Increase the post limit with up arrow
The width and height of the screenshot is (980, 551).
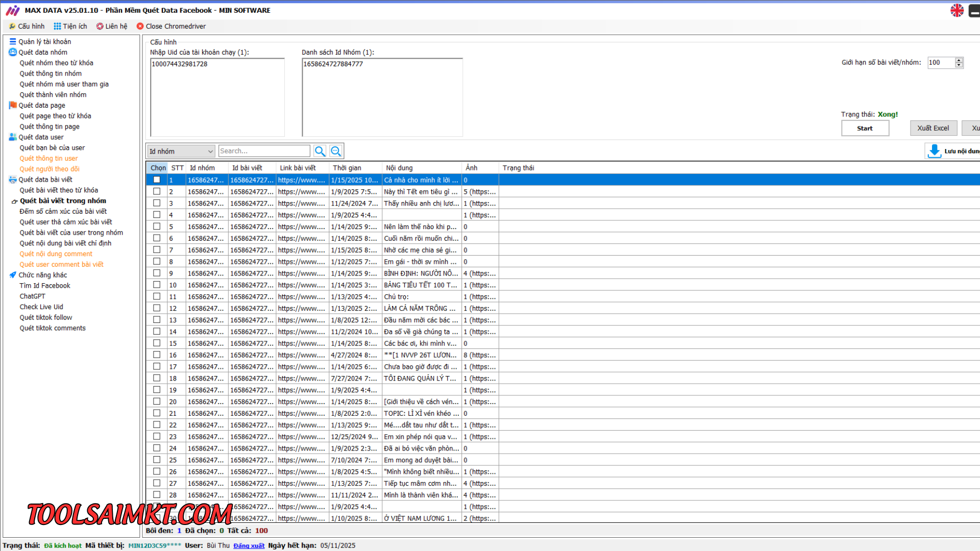point(959,60)
